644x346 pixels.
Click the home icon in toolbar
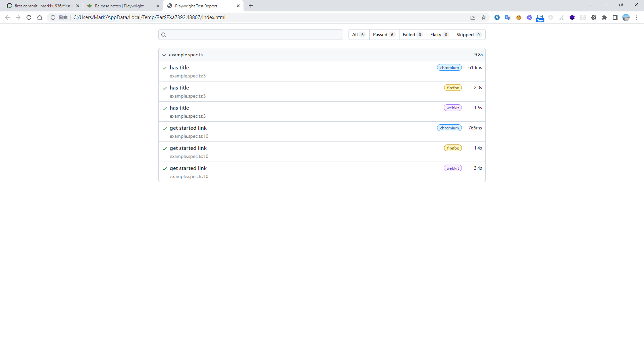click(40, 17)
